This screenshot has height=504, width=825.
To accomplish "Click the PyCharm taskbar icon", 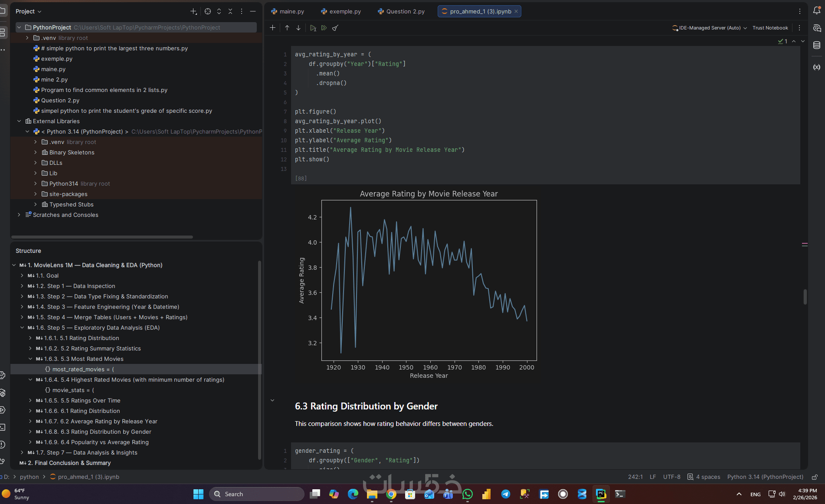I will tap(601, 494).
